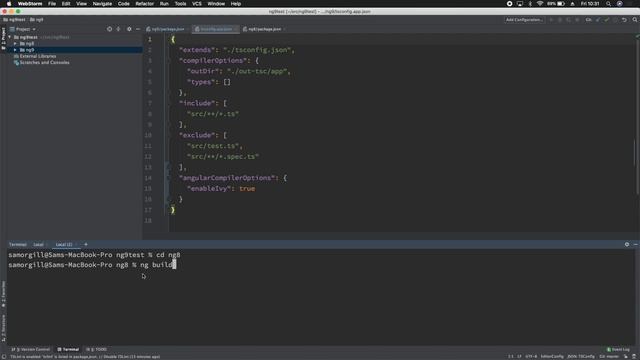640x360 pixels.
Task: Toggle tool window bars icon in status bar
Action: (3, 356)
